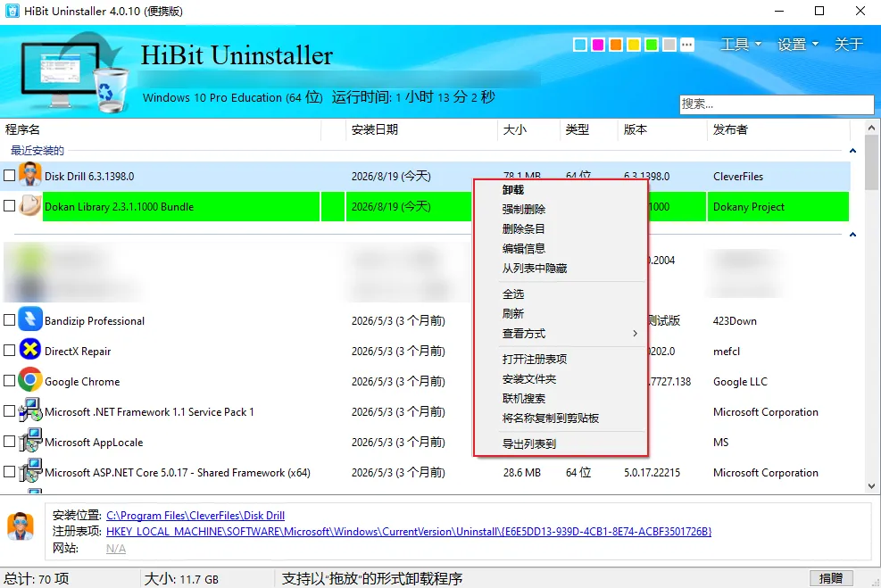Click the Google Chrome icon

click(29, 379)
